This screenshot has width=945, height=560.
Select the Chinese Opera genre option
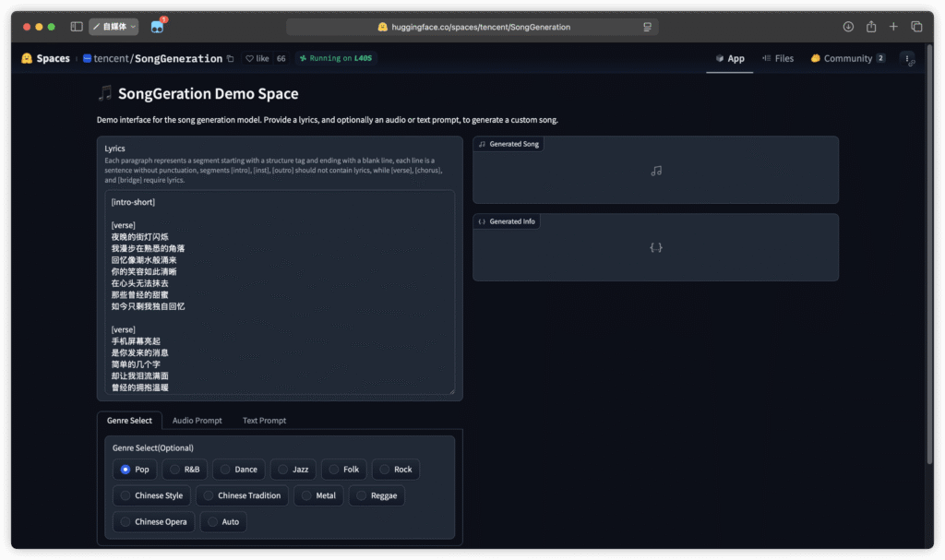click(154, 521)
